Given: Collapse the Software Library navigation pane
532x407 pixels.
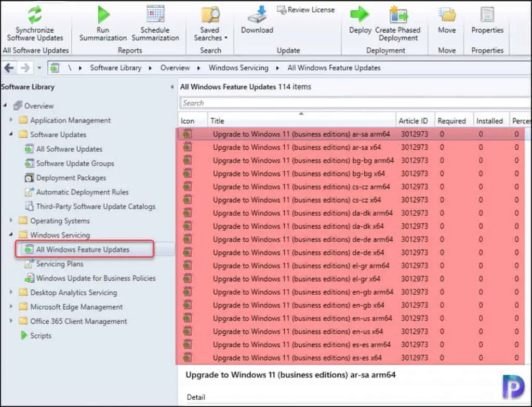Looking at the screenshot, I should click(172, 87).
